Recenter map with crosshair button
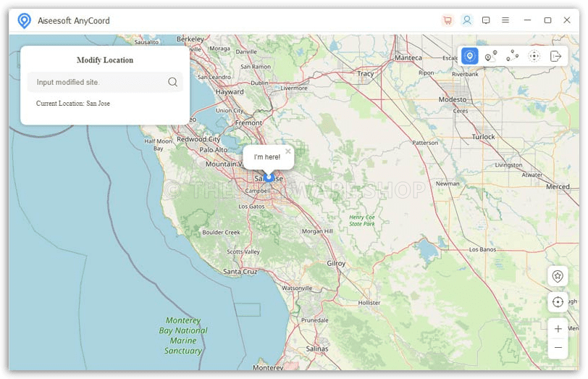588x379 pixels. point(558,302)
